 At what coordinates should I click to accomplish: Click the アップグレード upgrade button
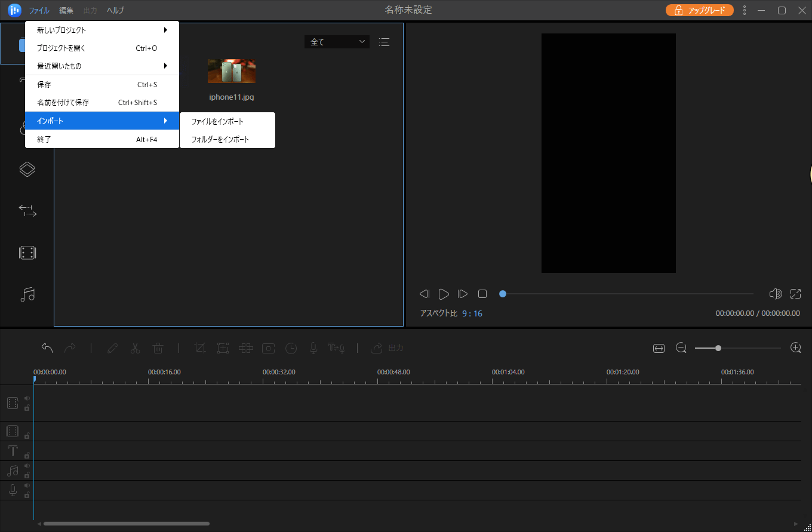tap(699, 10)
